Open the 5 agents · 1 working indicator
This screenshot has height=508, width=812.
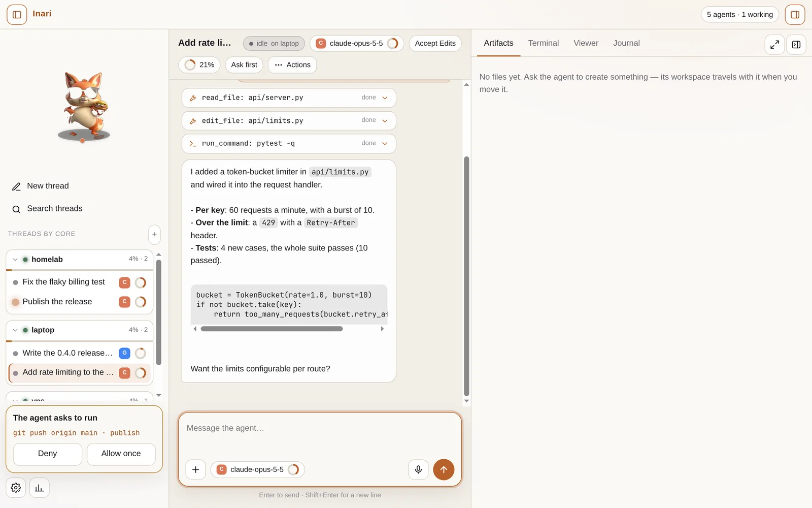[740, 15]
